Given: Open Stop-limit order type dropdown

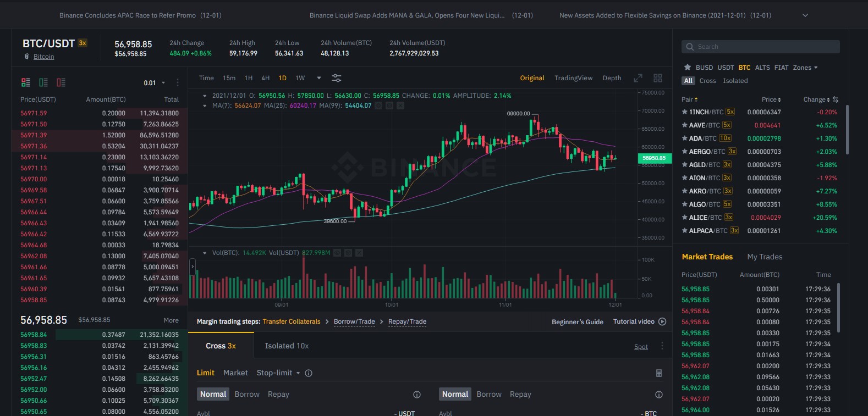Looking at the screenshot, I should coord(278,373).
